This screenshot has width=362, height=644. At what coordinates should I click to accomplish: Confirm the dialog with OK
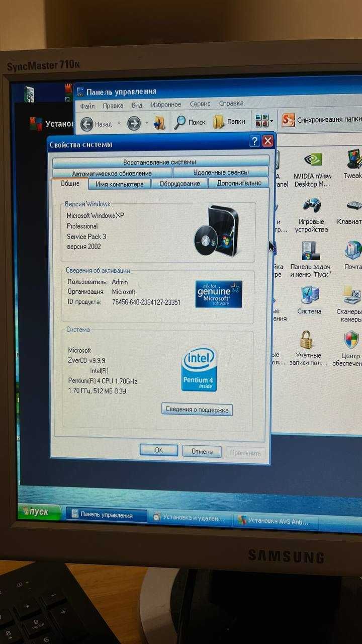[158, 450]
